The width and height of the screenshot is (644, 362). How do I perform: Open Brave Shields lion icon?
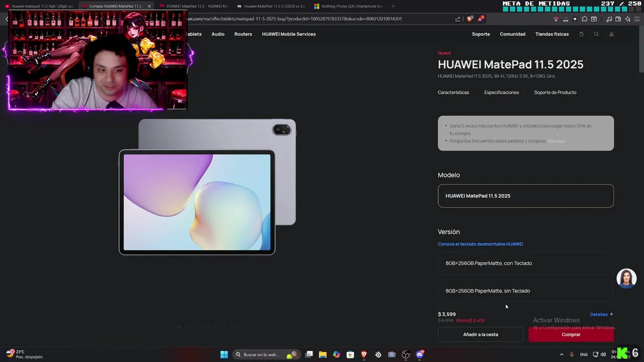pos(469,19)
